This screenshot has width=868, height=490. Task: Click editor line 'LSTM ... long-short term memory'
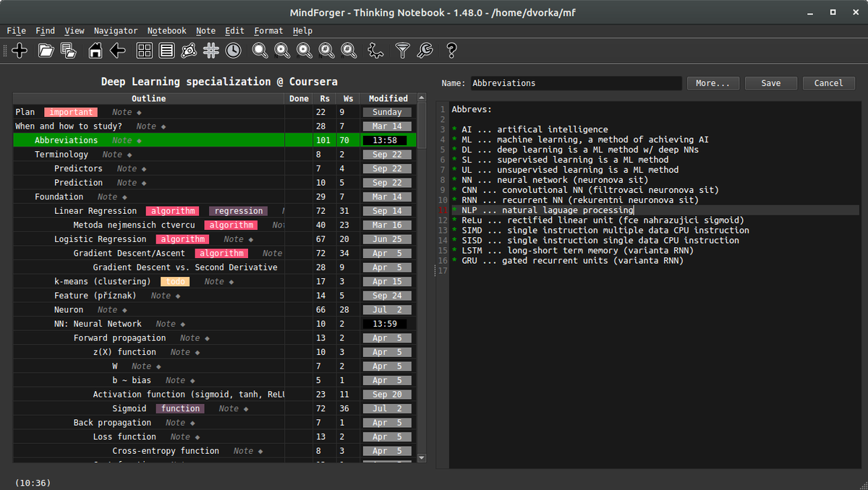(572, 251)
